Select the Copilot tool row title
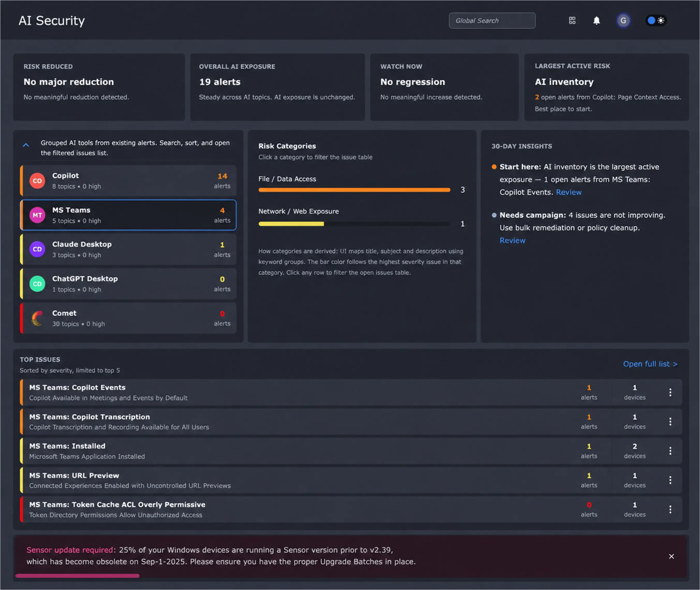This screenshot has width=700, height=590. coord(65,175)
